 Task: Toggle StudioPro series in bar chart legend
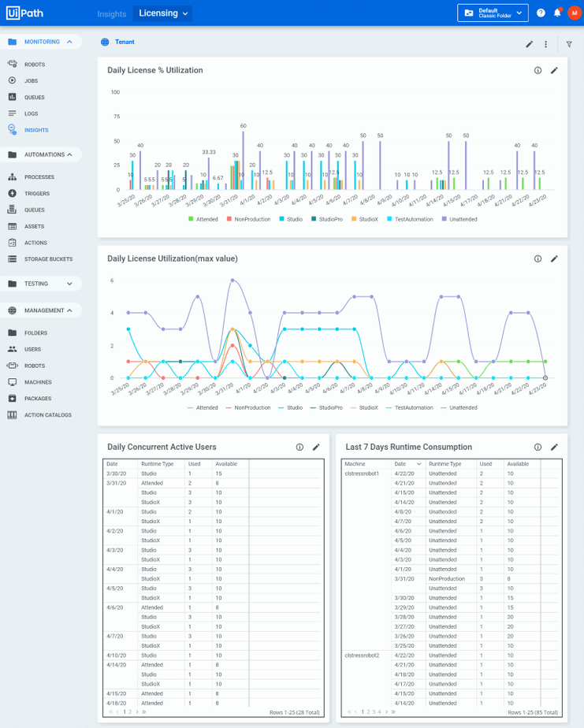[x=327, y=219]
